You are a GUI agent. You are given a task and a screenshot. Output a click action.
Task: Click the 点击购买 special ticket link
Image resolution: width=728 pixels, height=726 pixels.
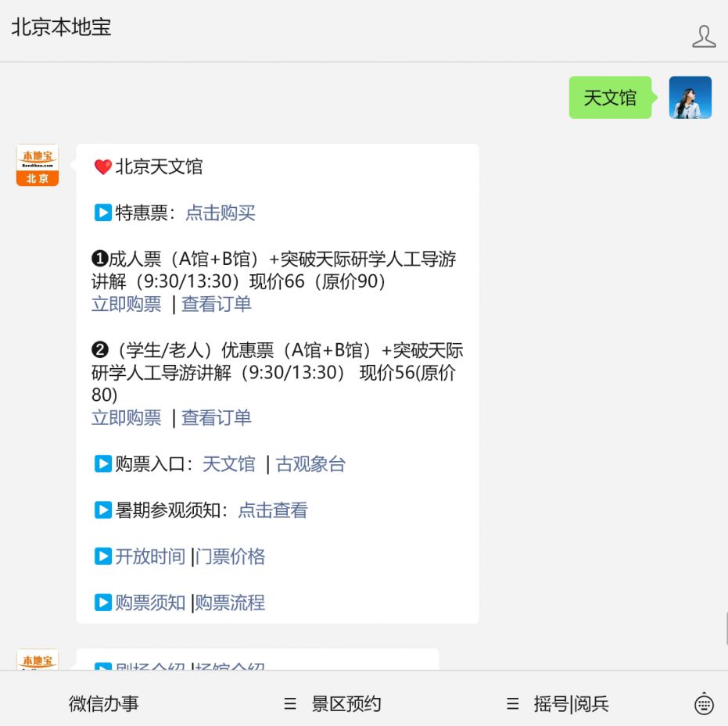[220, 213]
